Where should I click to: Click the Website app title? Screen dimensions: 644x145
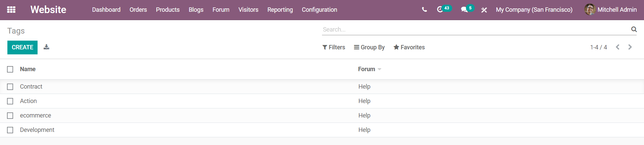click(x=48, y=10)
